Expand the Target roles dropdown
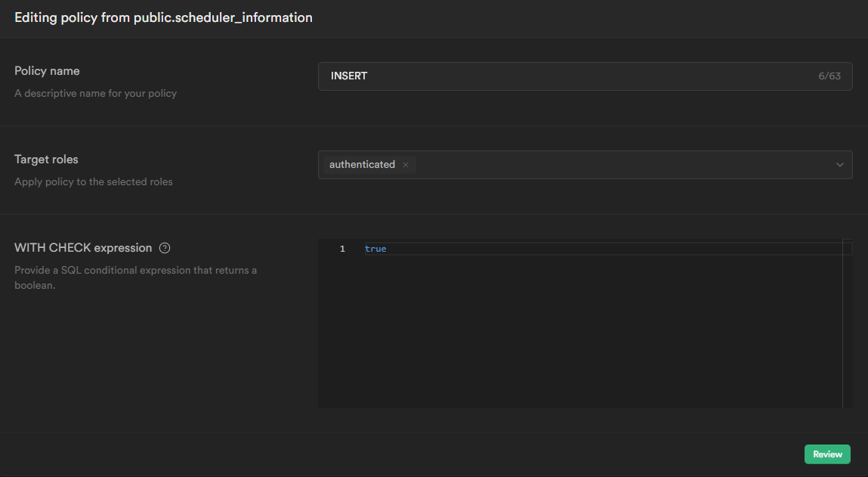The width and height of the screenshot is (868, 477). click(840, 165)
